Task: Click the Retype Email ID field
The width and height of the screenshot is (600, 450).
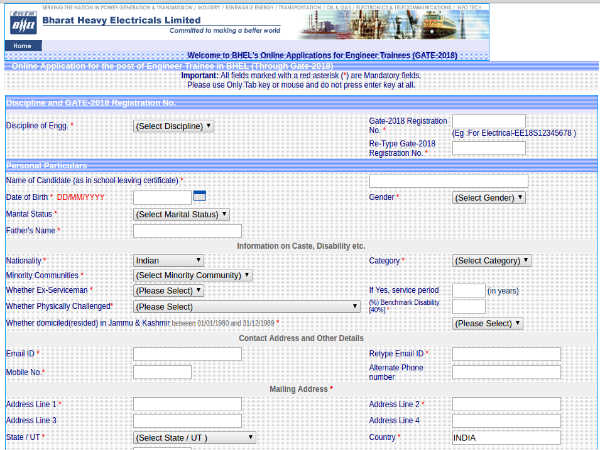Action: [506, 354]
